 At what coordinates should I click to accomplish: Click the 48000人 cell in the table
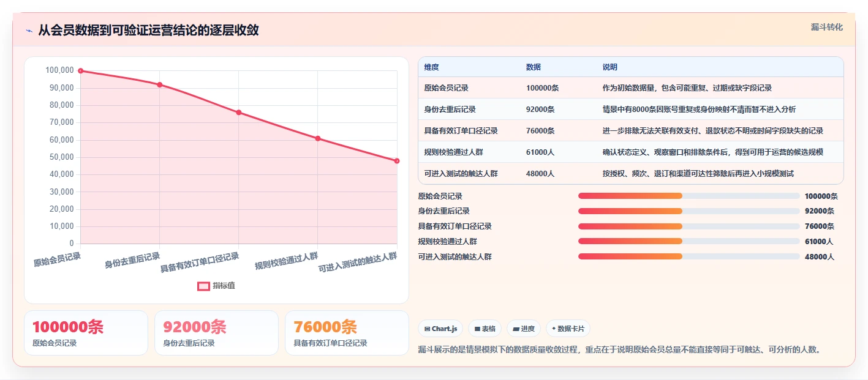(558, 174)
